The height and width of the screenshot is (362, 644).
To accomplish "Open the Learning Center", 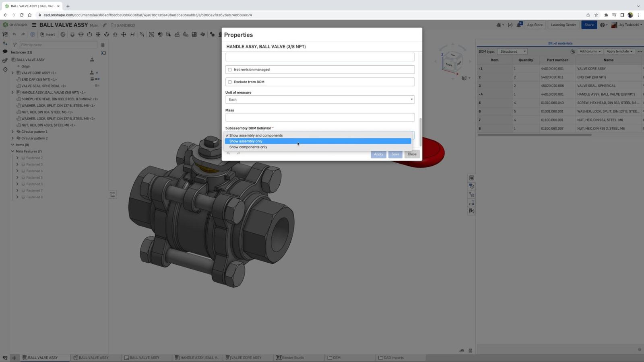I will (x=563, y=25).
